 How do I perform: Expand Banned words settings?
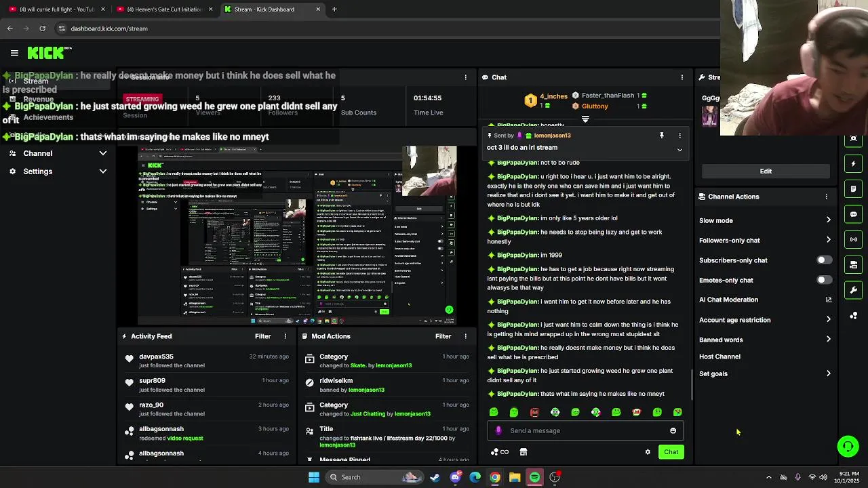coord(828,340)
